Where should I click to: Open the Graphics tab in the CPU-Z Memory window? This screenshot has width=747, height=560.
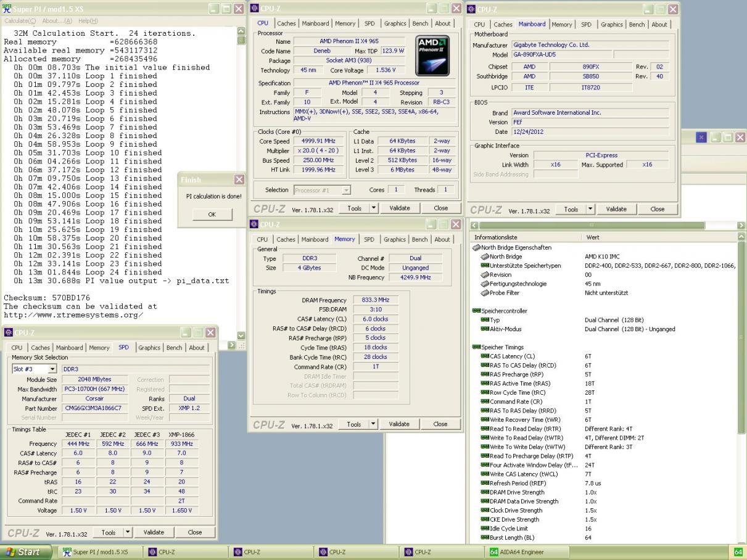pos(395,239)
